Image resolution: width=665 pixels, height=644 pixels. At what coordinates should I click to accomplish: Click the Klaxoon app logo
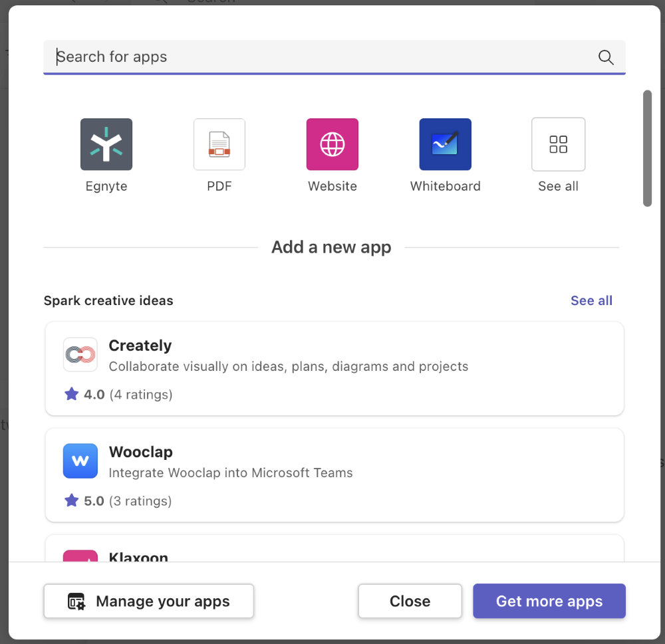point(80,556)
